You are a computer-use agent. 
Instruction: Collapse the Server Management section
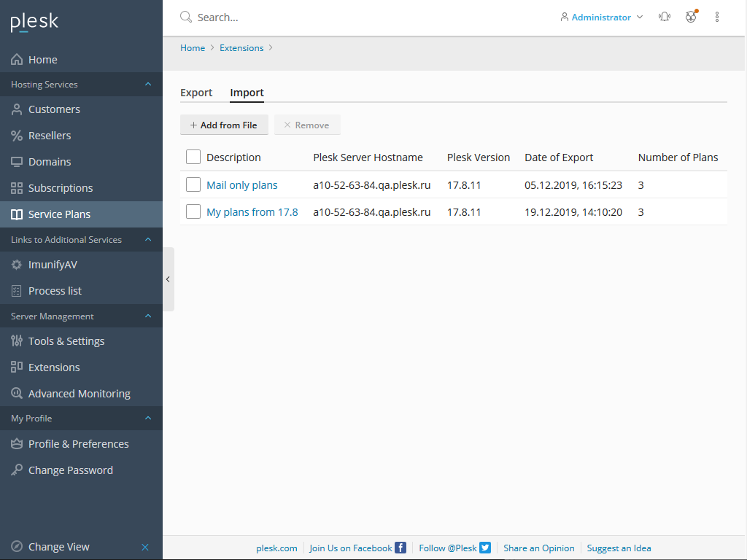coord(148,316)
